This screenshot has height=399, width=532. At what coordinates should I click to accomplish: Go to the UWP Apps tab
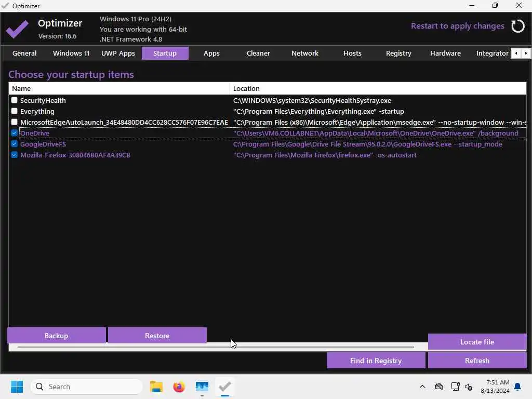(118, 54)
